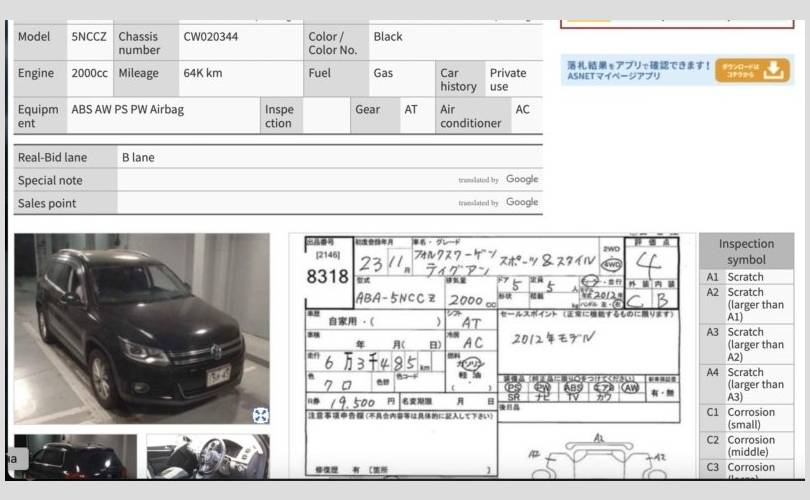Click the Google logo in the Special note row

coord(521,180)
